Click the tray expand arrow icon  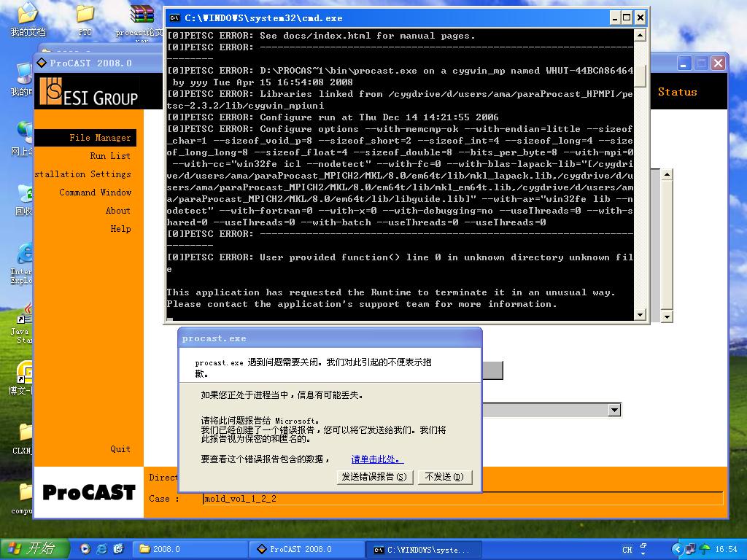pos(676,549)
